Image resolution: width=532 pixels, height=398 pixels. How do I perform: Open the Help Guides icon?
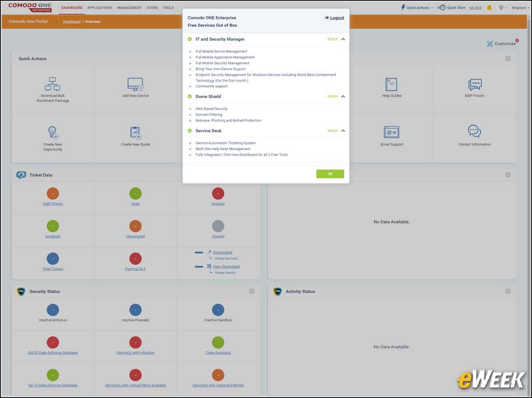(391, 84)
